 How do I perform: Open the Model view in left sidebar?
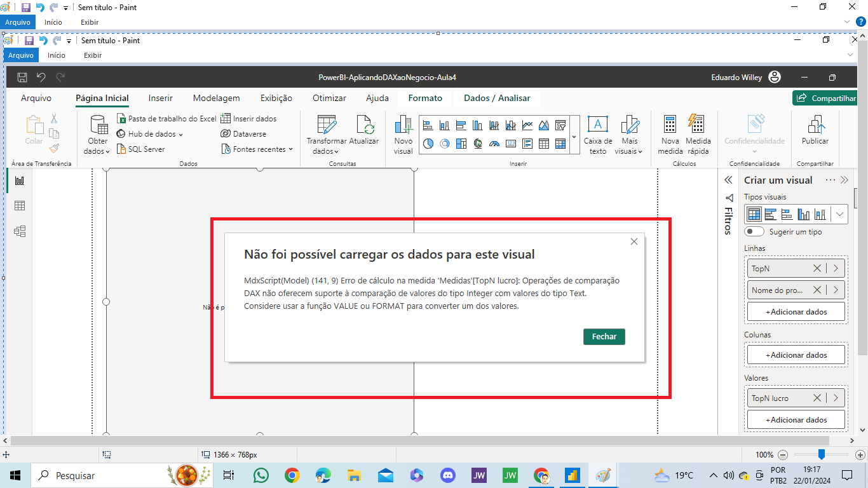(19, 231)
